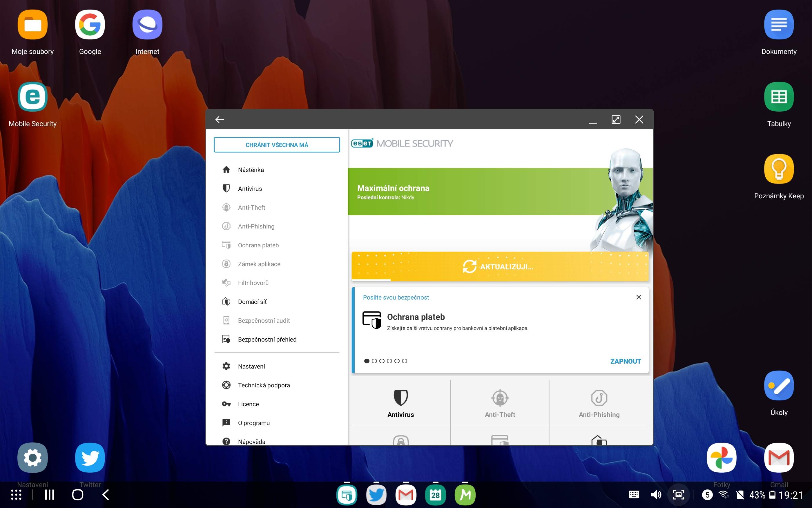This screenshot has width=812, height=508.
Task: Switch to ESET app in taskbar
Action: pos(347,495)
